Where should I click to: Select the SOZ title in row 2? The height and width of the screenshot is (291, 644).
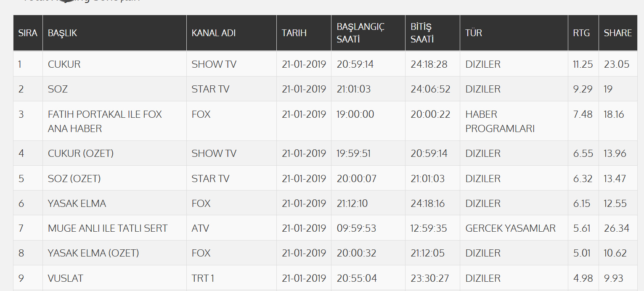(58, 89)
